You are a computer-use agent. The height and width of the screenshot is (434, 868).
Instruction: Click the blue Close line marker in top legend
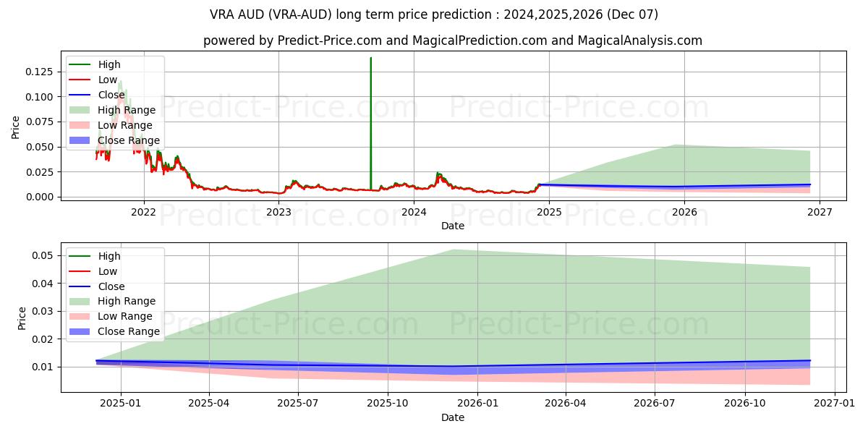pyautogui.click(x=80, y=95)
